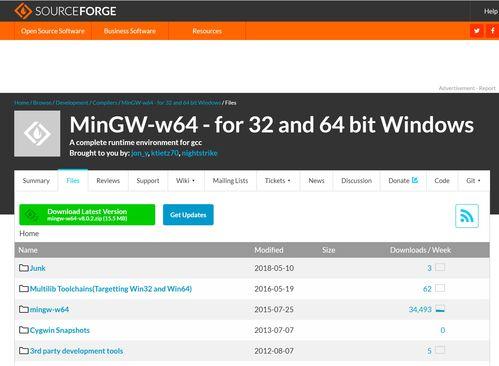Open the Multilib Toolchains folder link

pyautogui.click(x=111, y=289)
